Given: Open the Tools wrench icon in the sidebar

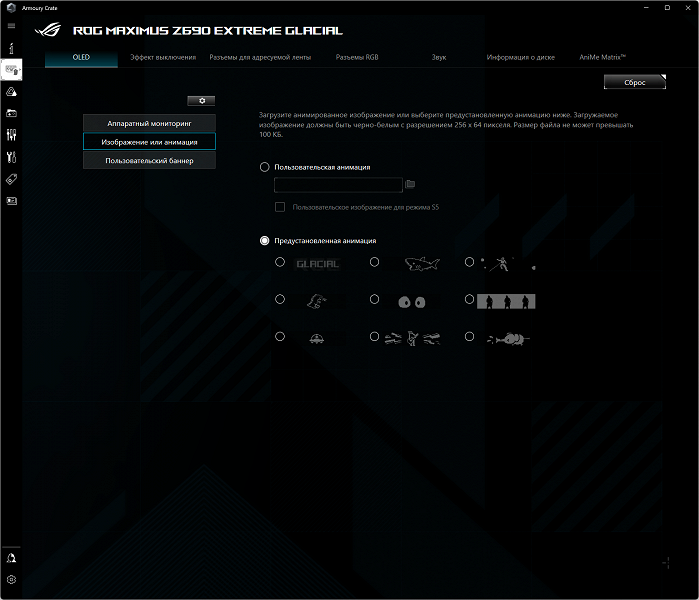Looking at the screenshot, I should click(x=11, y=157).
